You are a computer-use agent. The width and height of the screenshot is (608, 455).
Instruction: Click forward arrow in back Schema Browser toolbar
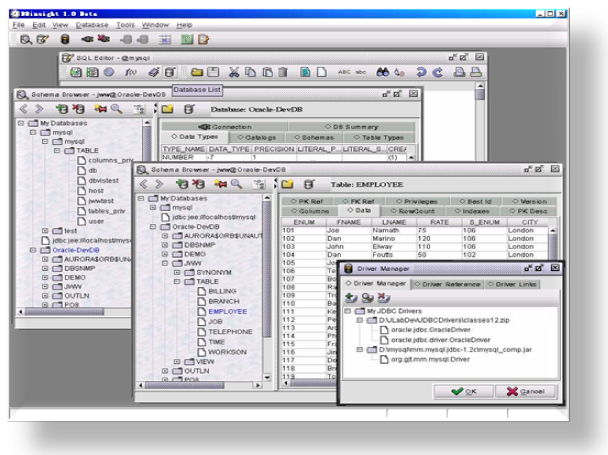pos(39,109)
